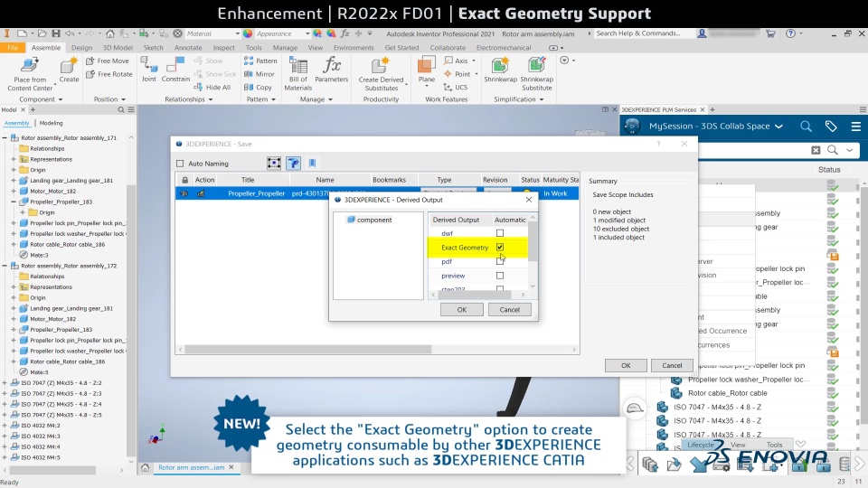Open the fx Parameters tool
Image resolution: width=868 pixels, height=488 pixels.
[332, 70]
